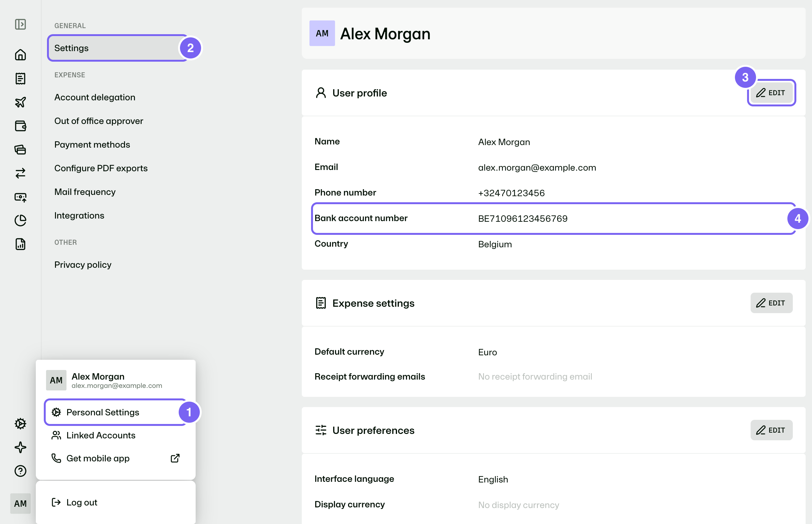Open the cash reimbursement icon

click(20, 197)
